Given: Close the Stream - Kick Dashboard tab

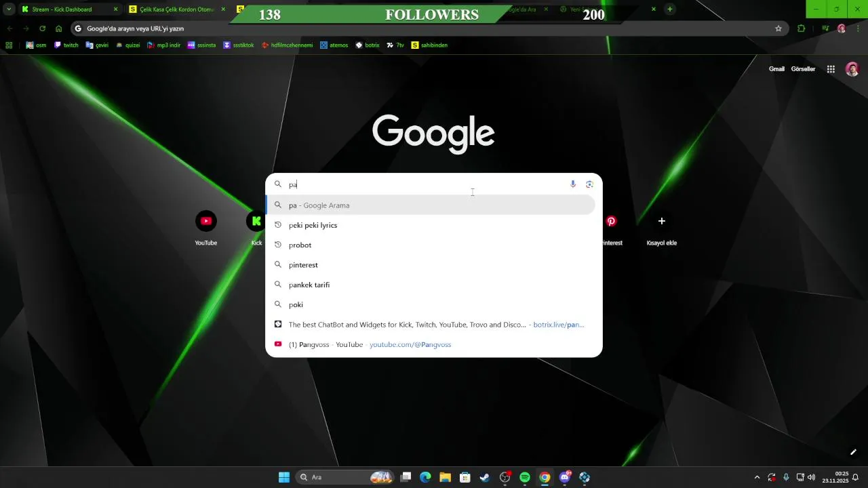Looking at the screenshot, I should (115, 9).
